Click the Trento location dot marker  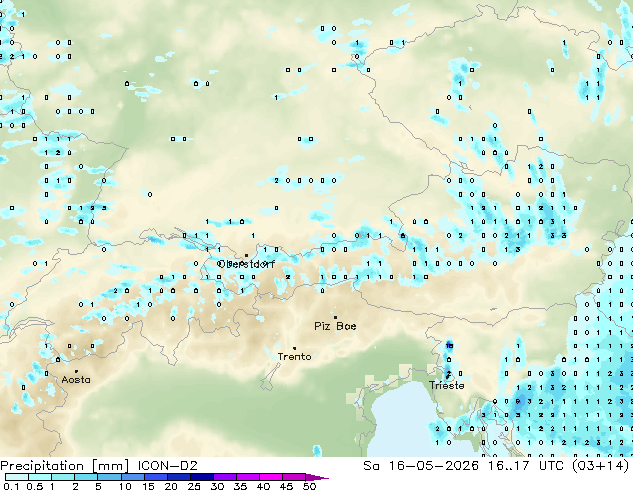(294, 348)
